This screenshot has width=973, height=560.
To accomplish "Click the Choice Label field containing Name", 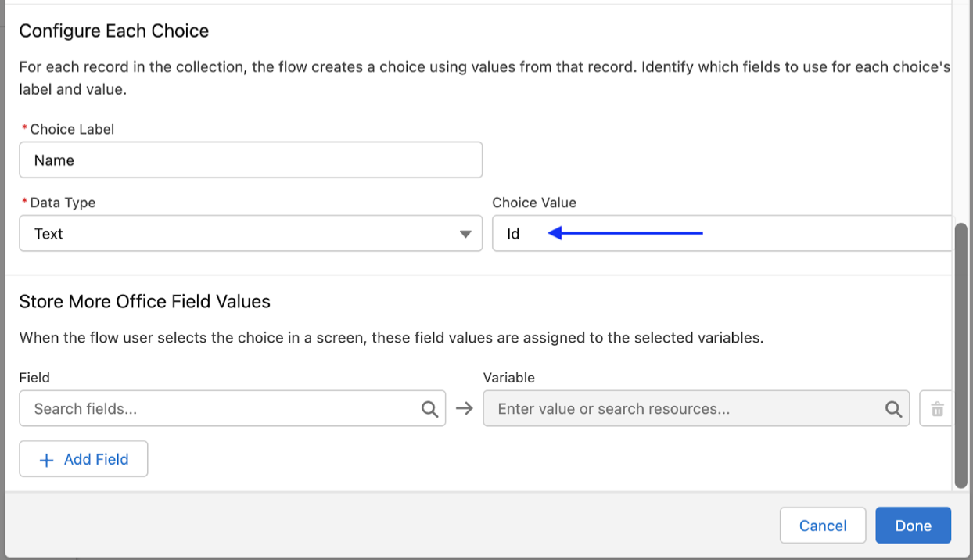I will click(250, 160).
